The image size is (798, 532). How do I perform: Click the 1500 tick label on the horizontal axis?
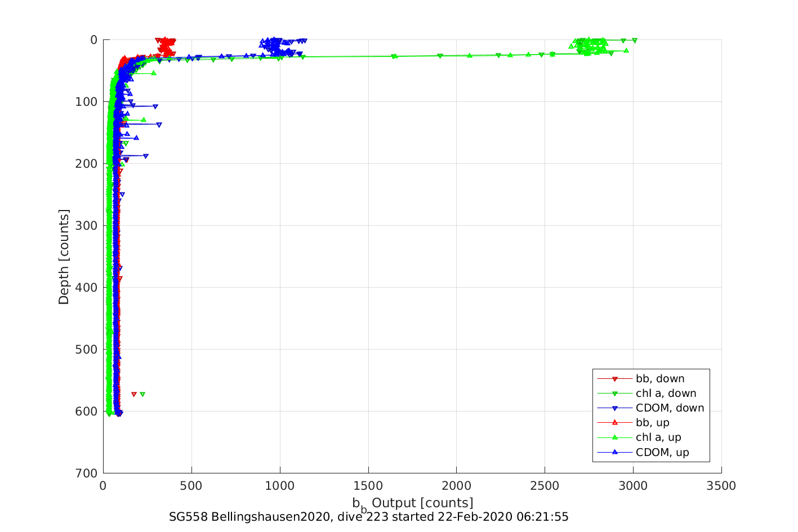(x=368, y=486)
